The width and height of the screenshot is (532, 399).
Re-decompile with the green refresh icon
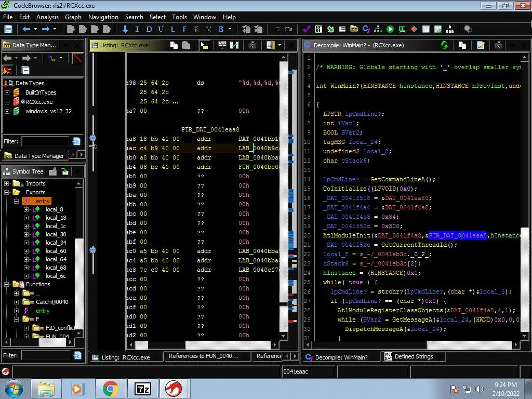pyautogui.click(x=444, y=45)
